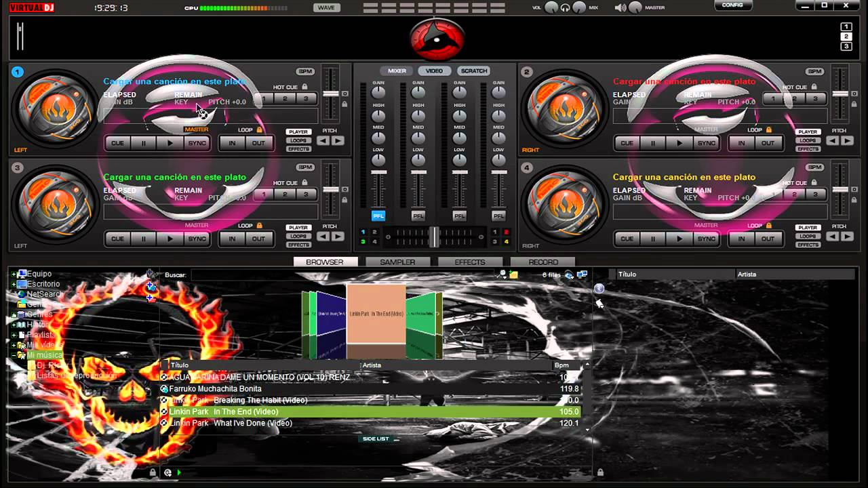Select skin layout 3
This screenshot has width=868, height=488.
tap(846, 46)
